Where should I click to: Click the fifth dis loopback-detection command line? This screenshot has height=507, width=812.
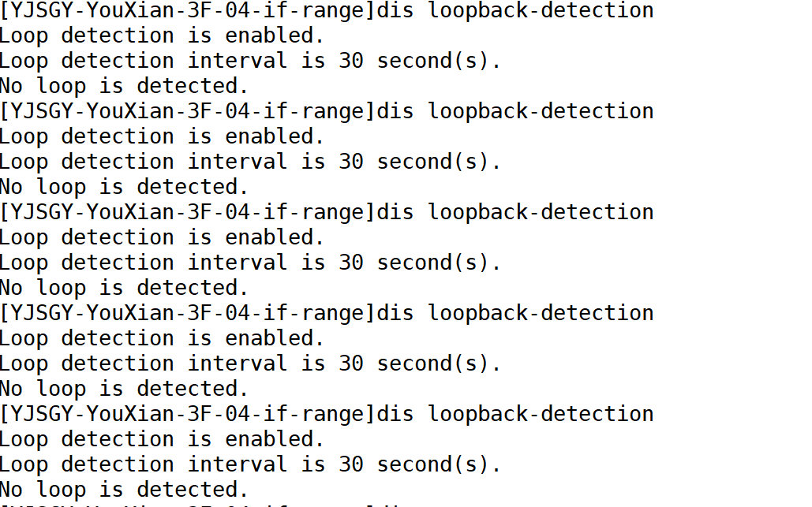[327, 414]
